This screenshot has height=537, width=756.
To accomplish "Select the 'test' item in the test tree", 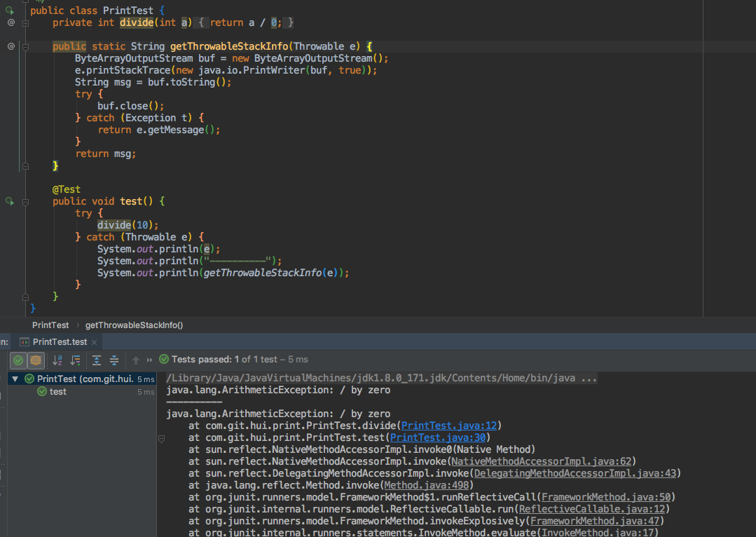I will [58, 392].
